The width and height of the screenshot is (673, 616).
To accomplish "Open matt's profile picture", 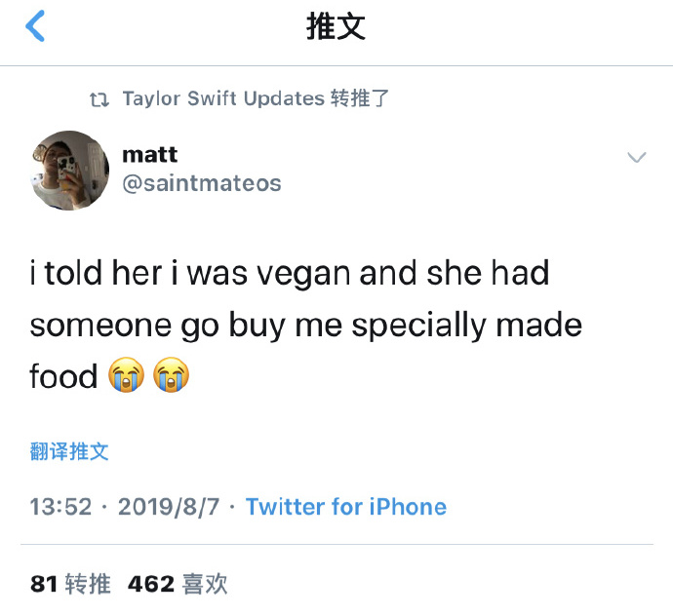I will coord(70,171).
